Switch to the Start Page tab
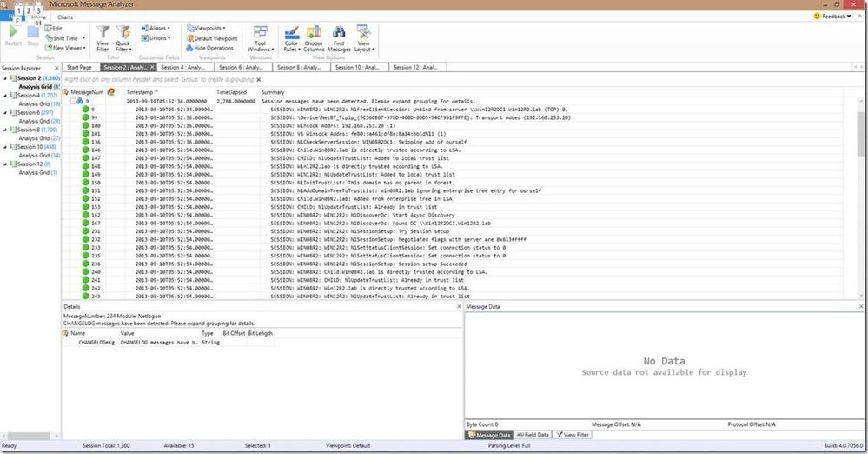 tap(79, 67)
